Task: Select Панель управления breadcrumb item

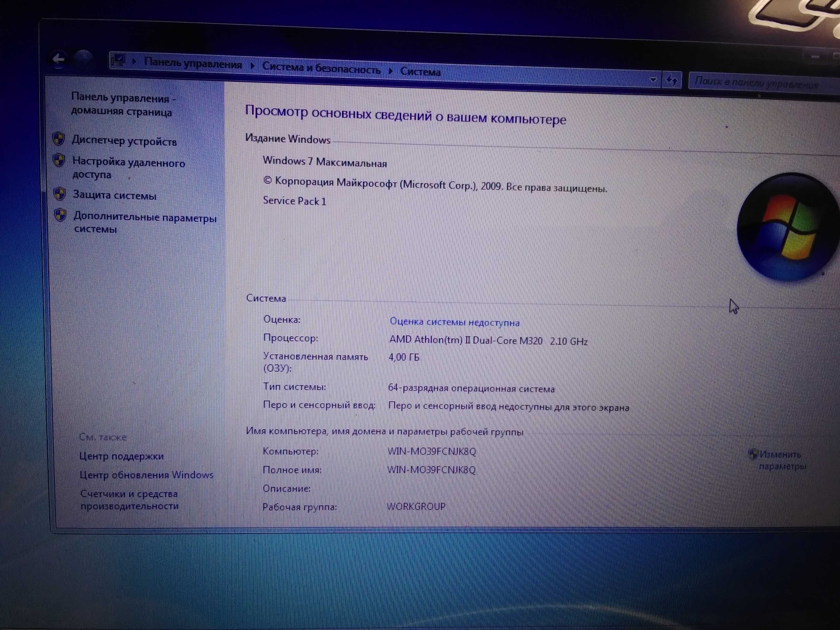Action: point(193,63)
